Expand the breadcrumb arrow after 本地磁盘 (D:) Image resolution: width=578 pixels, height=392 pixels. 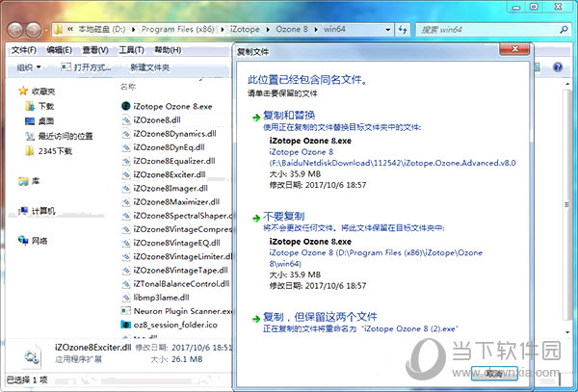coord(134,30)
